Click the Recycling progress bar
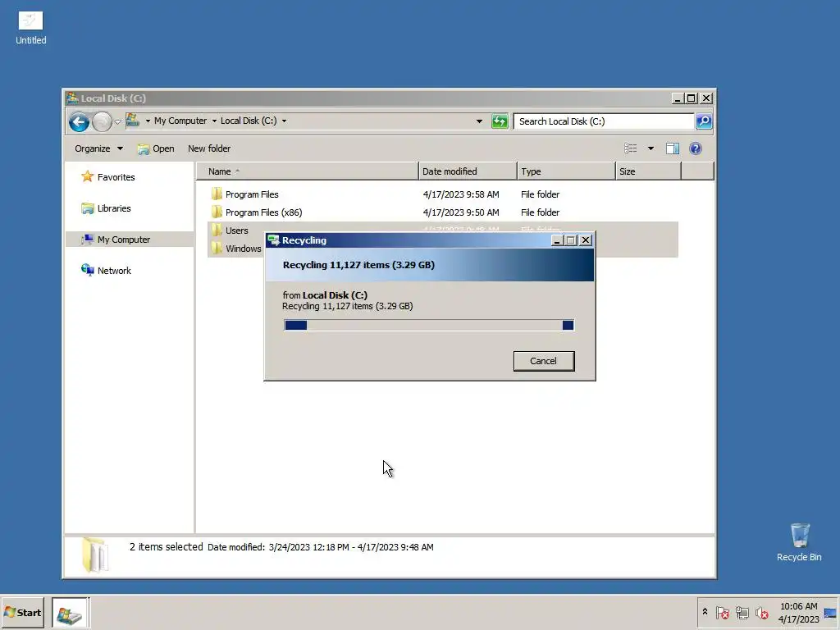Image resolution: width=840 pixels, height=630 pixels. coord(429,325)
